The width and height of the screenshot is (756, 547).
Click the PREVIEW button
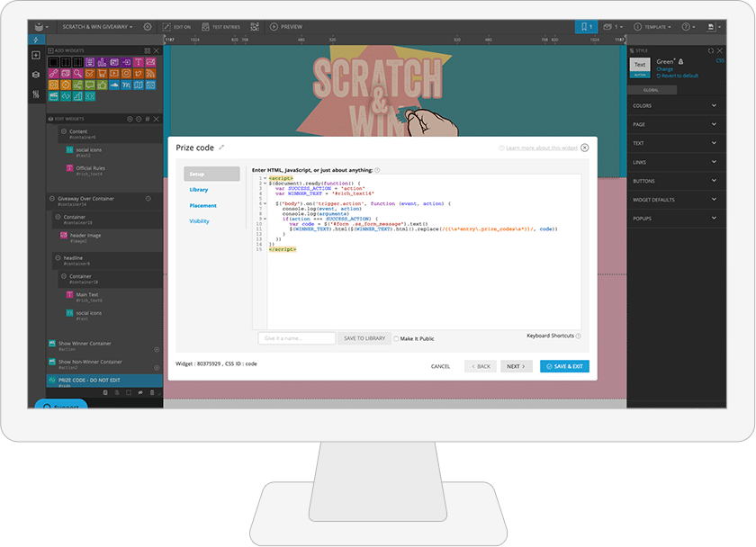point(286,27)
